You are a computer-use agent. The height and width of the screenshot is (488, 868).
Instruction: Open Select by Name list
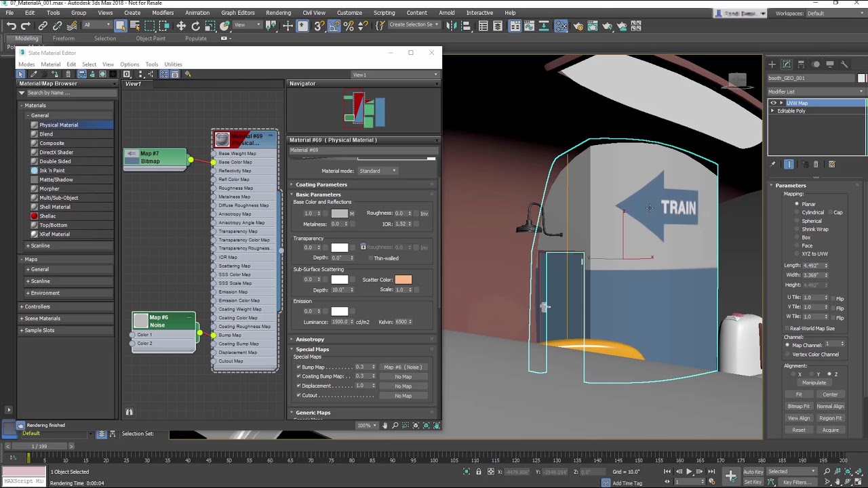pyautogui.click(x=135, y=26)
